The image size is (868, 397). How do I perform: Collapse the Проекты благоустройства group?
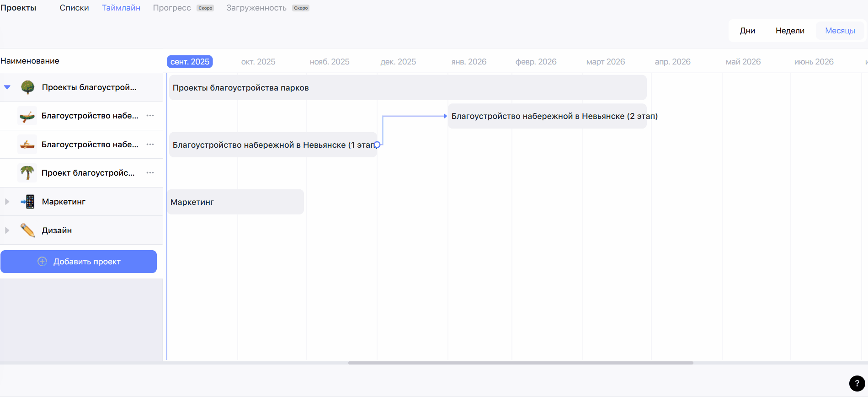click(x=7, y=87)
